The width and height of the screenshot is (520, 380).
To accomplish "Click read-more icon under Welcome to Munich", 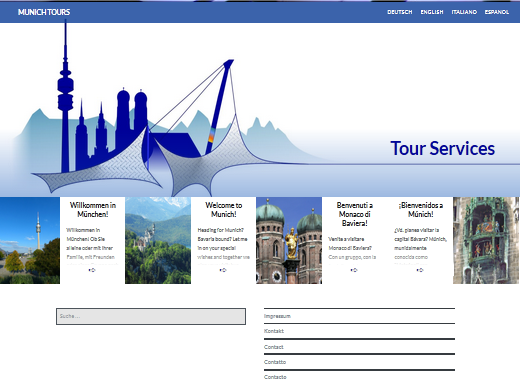I will [x=223, y=270].
